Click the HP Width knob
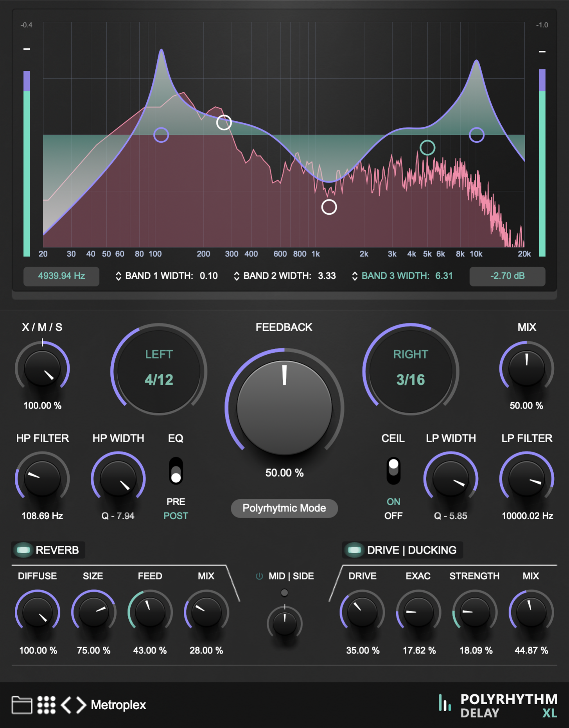Screen dimensions: 569x728 point(118,479)
